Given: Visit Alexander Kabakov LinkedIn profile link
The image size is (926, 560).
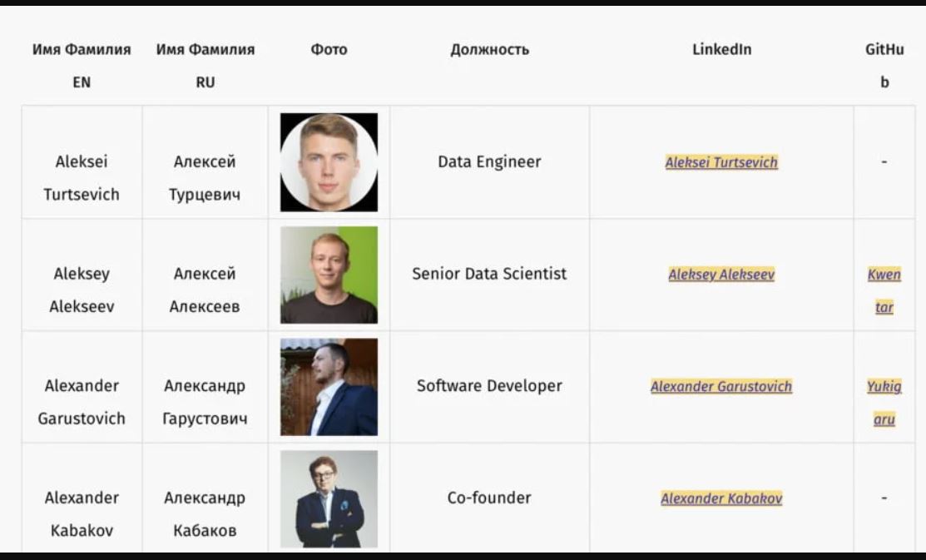Looking at the screenshot, I should [x=721, y=498].
